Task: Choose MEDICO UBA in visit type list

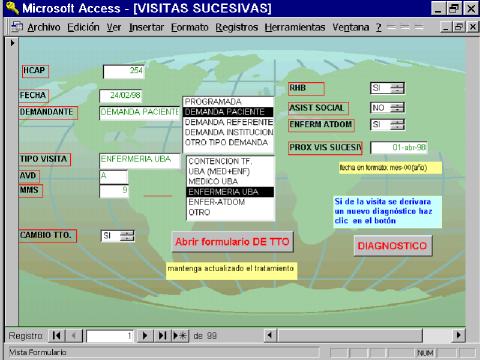Action: (231, 182)
